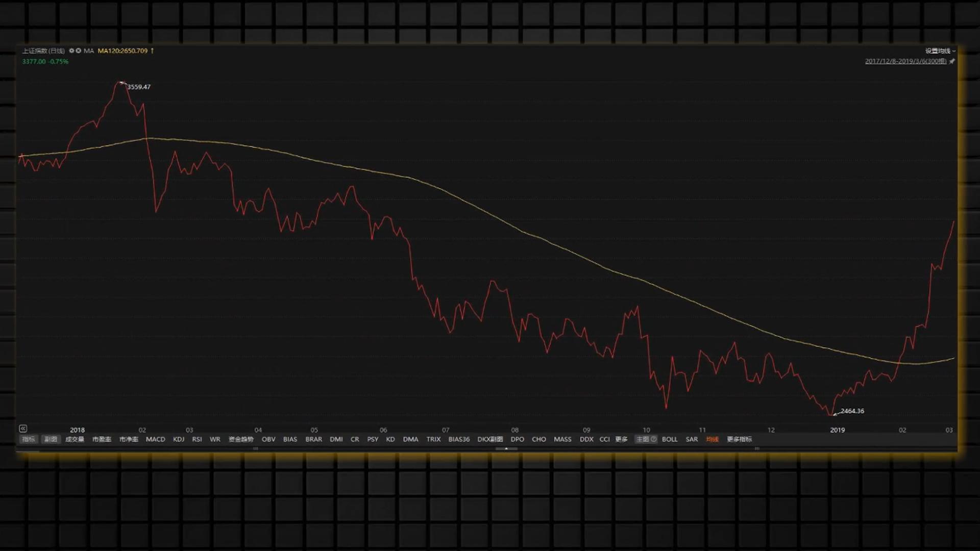This screenshot has width=980, height=551.
Task: Click the MA settings gear icon
Action: point(71,51)
